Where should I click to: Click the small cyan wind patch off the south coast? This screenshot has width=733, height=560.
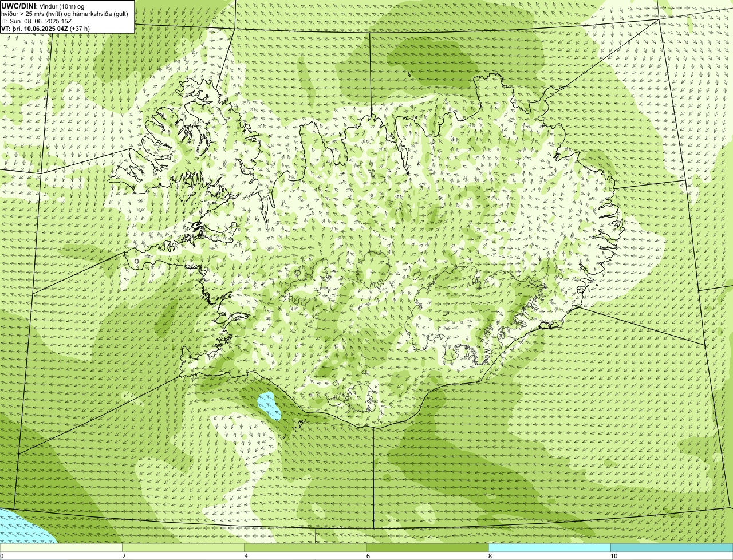269,406
